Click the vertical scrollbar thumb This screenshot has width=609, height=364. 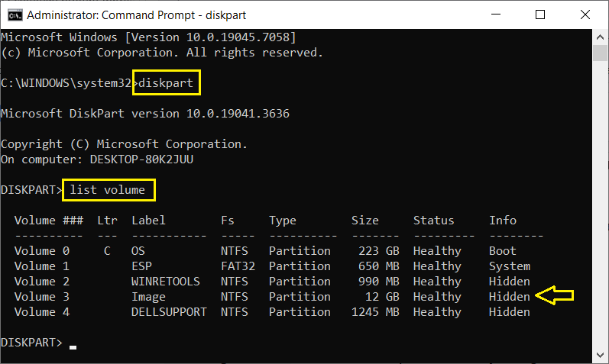click(x=600, y=53)
